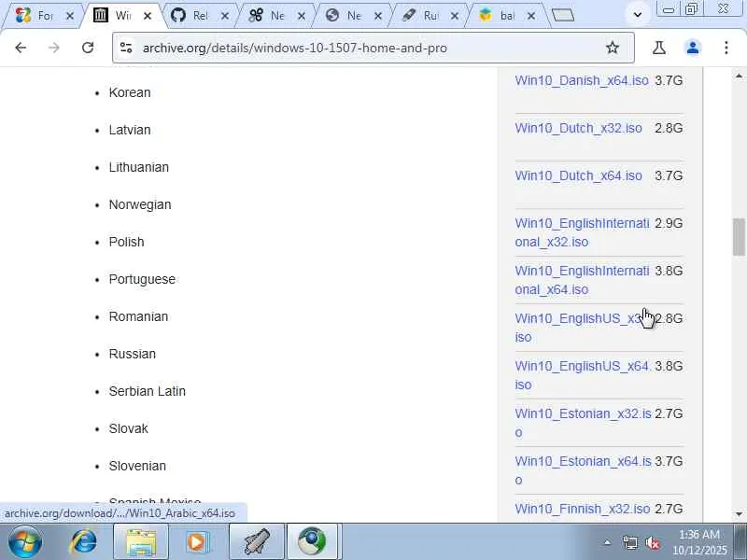Click the scrollbar down arrow
The image size is (747, 560).
739,514
